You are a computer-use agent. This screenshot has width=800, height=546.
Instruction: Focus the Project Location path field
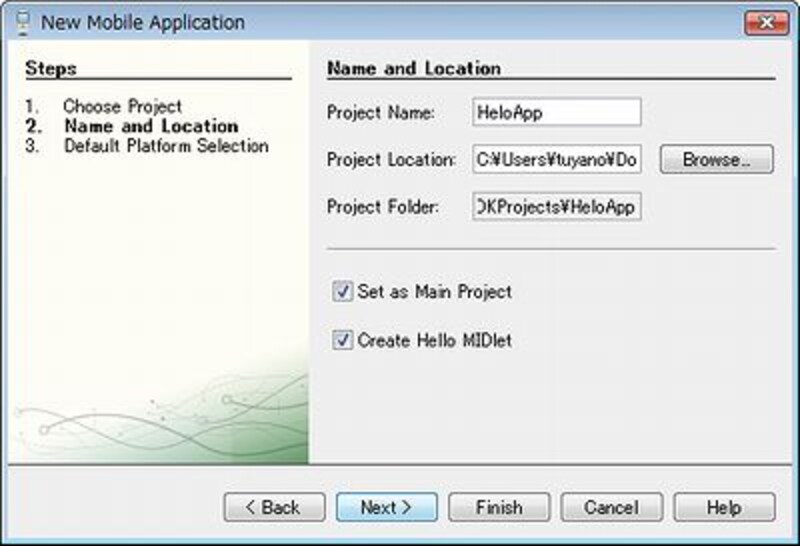point(556,160)
